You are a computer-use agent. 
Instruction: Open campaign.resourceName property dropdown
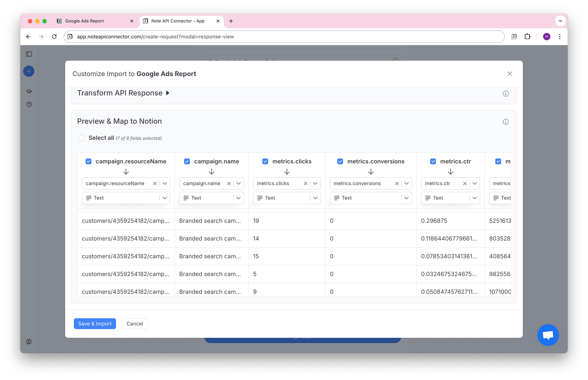(165, 184)
